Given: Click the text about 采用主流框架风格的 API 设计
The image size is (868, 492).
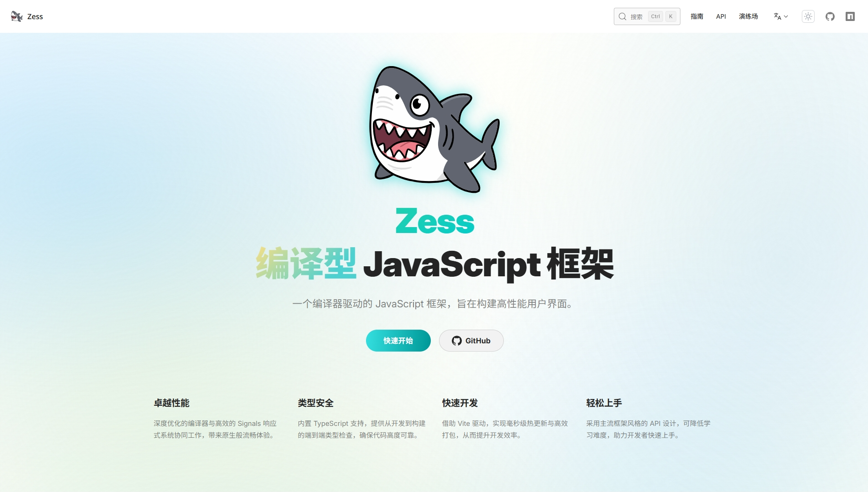Looking at the screenshot, I should pyautogui.click(x=648, y=429).
